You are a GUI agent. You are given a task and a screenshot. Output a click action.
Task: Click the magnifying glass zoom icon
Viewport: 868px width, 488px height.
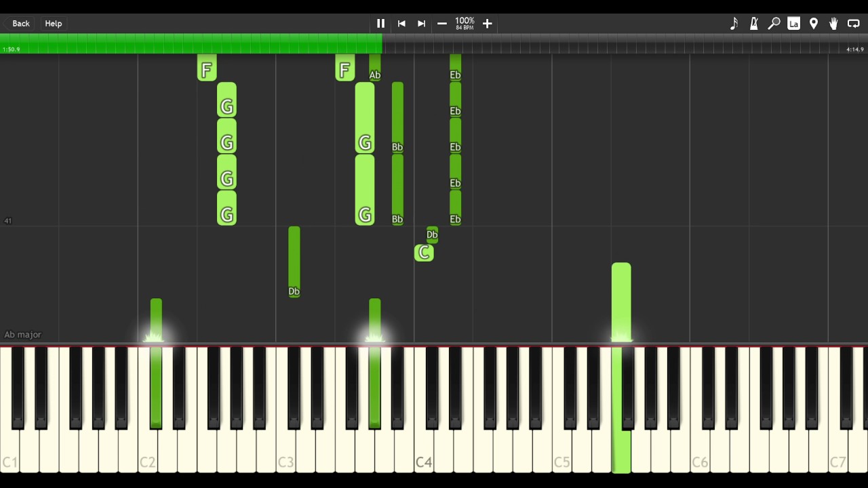774,24
